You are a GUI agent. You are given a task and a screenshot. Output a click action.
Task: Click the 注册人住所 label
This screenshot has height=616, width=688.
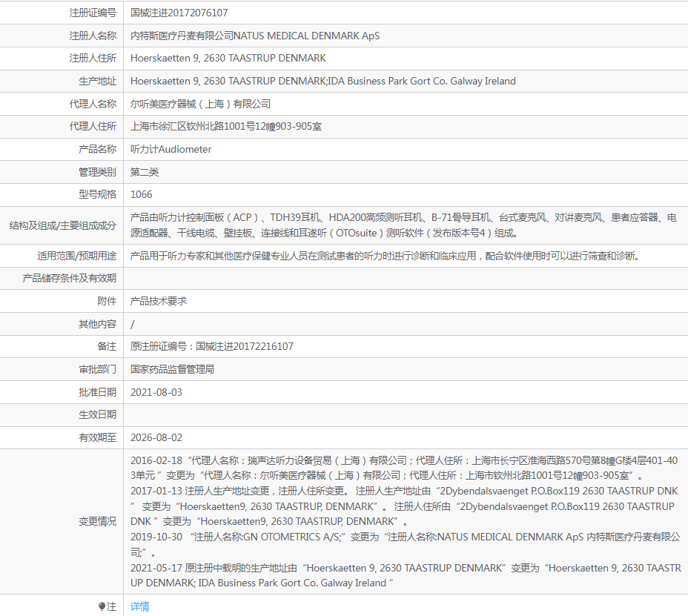pyautogui.click(x=93, y=58)
